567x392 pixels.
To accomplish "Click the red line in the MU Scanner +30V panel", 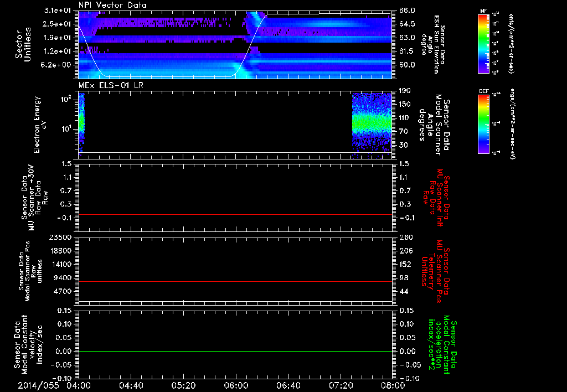I will pyautogui.click(x=235, y=215).
